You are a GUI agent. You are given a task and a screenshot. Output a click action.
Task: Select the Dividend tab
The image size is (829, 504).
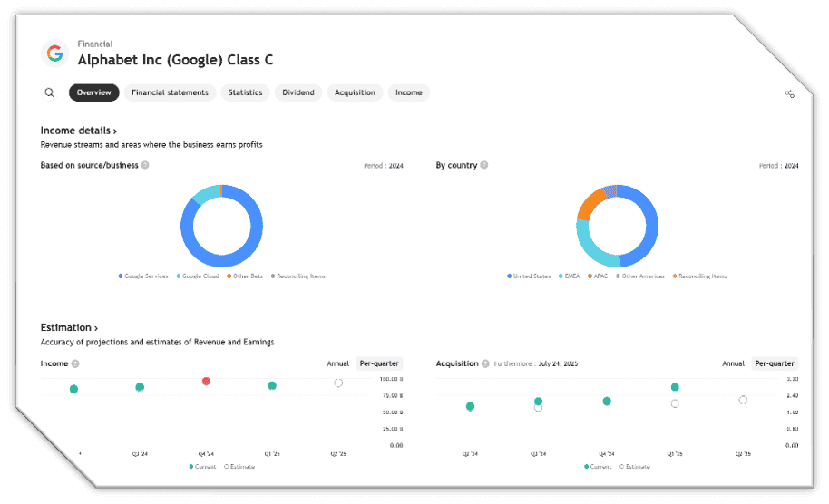(x=298, y=92)
